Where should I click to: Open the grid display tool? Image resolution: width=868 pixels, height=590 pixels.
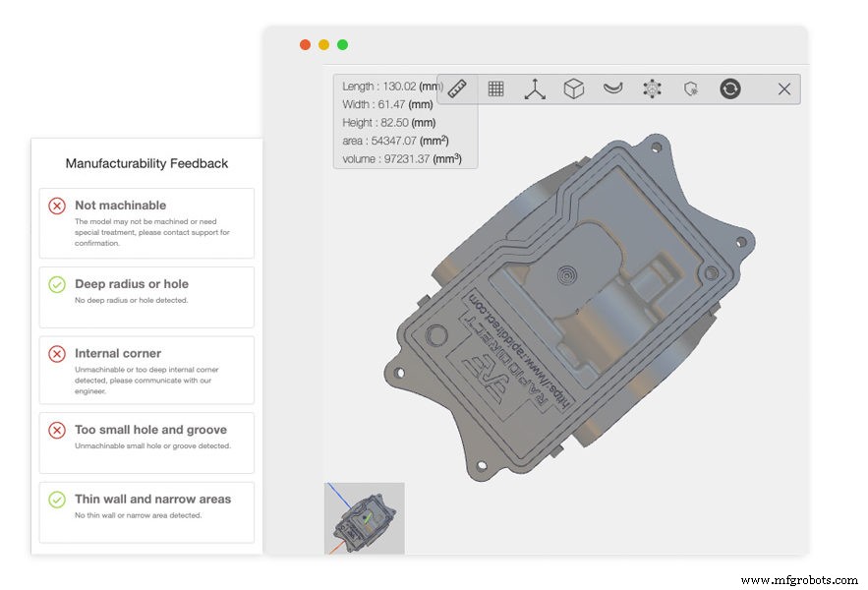coord(495,88)
